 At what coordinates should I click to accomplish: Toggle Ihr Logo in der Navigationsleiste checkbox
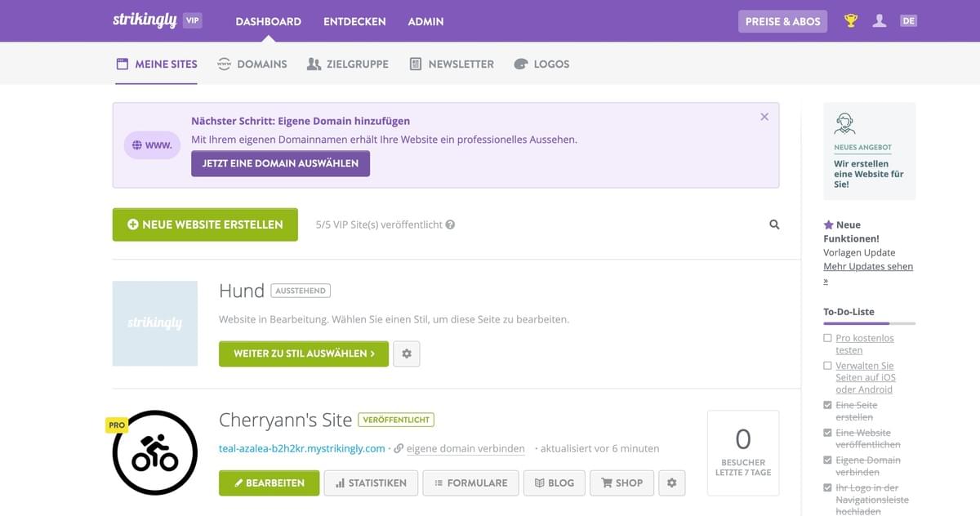coord(827,488)
